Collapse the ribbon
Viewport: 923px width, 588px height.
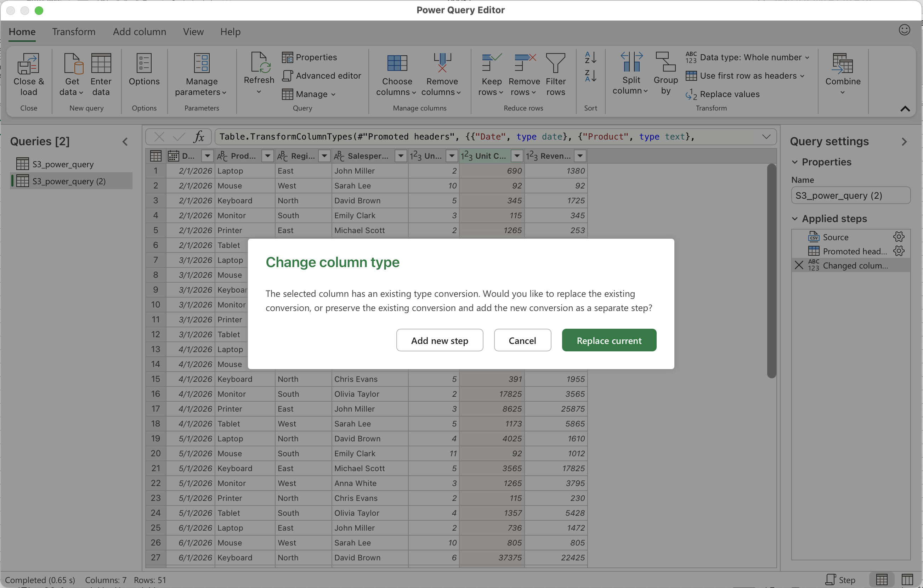click(x=905, y=109)
